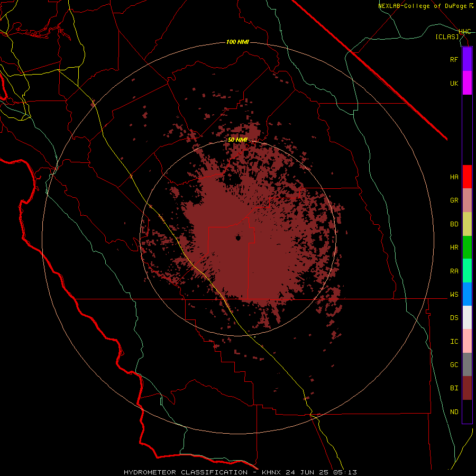The height and width of the screenshot is (476, 476).
Task: Click the HA legend label
Action: 454,177
